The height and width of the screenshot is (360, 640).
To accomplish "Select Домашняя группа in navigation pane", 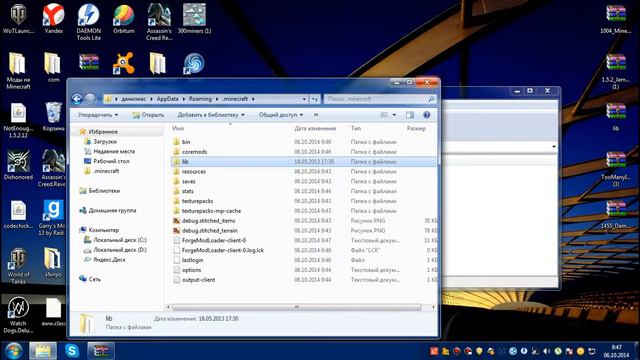I will pyautogui.click(x=112, y=210).
